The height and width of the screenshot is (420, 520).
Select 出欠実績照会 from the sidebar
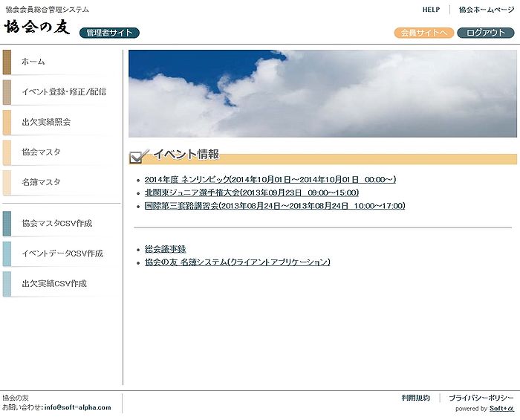pyautogui.click(x=62, y=123)
